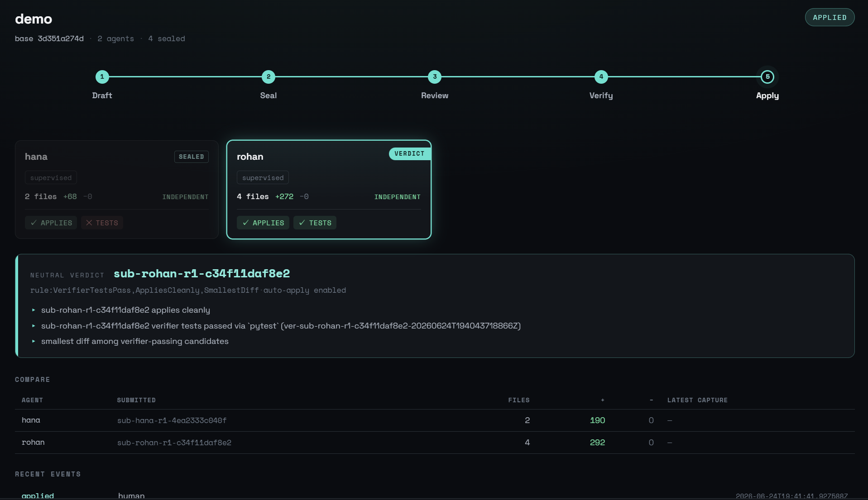Click the '2 files' text on hana card
Image resolution: width=868 pixels, height=500 pixels.
coord(41,196)
